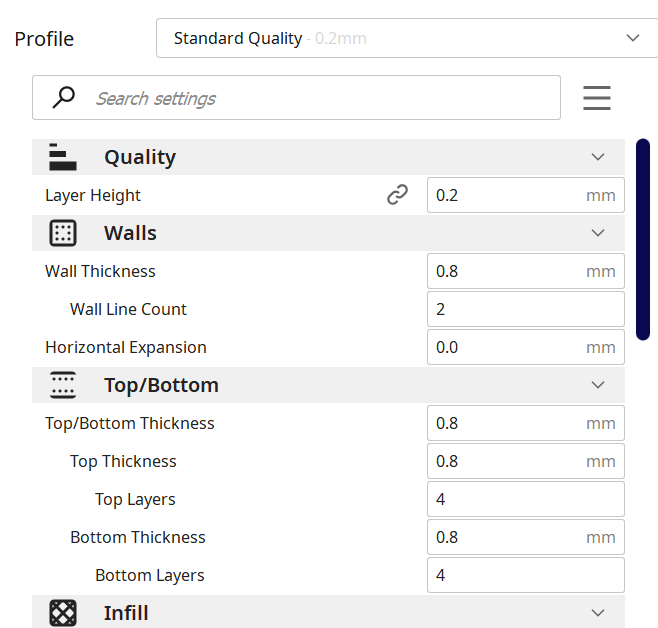This screenshot has width=658, height=628.
Task: Set focus on Wall Line Count field
Action: tap(525, 309)
